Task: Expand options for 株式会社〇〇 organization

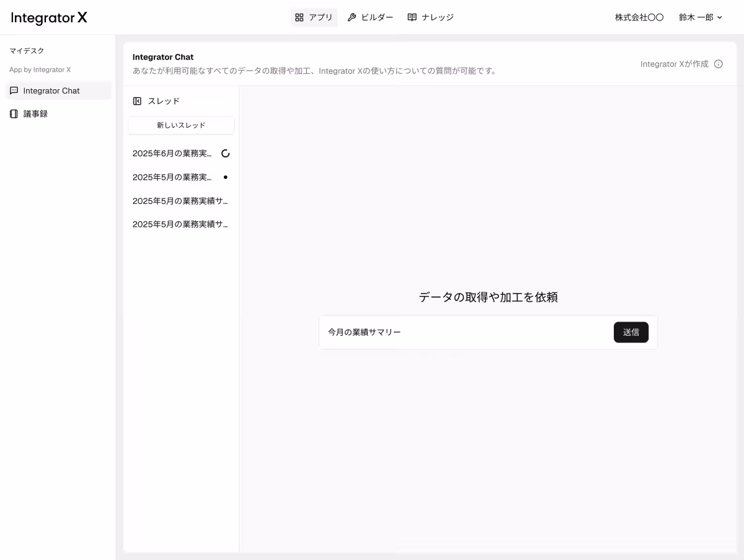Action: pos(639,17)
